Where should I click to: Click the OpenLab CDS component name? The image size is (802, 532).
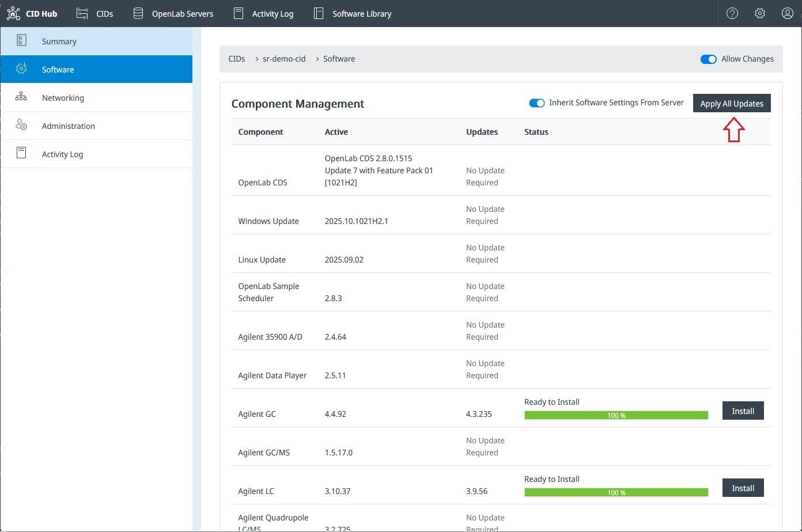click(x=263, y=183)
